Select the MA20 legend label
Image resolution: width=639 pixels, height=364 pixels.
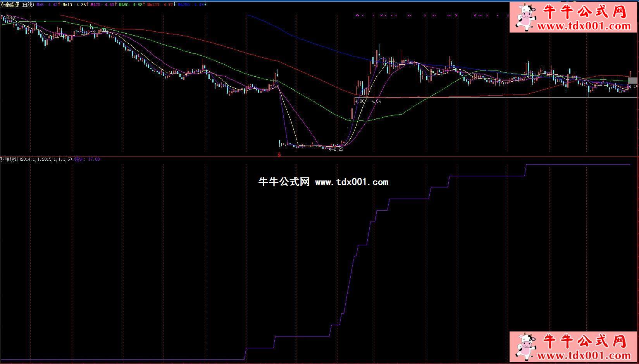click(96, 5)
